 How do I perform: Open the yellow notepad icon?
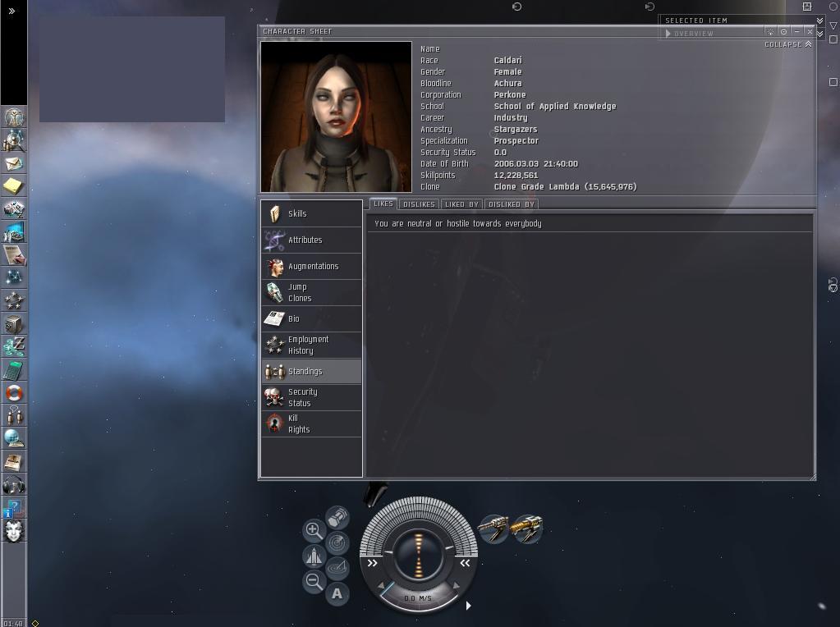click(14, 185)
